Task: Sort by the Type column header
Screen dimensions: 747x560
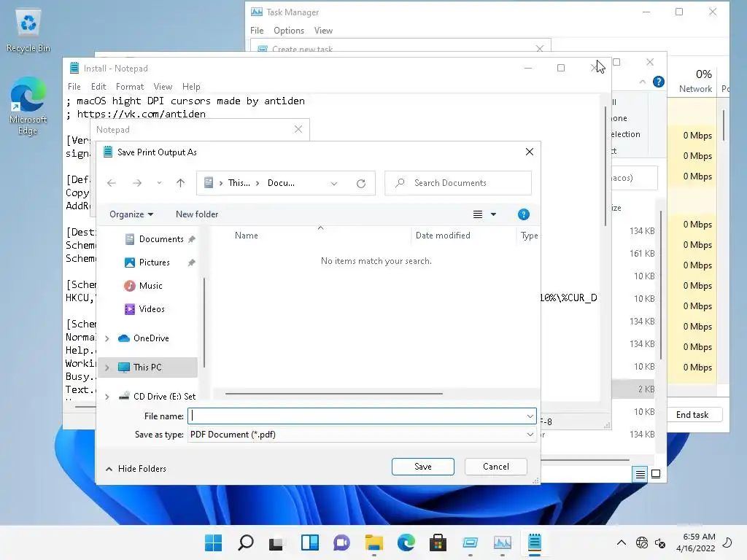Action: 529,236
